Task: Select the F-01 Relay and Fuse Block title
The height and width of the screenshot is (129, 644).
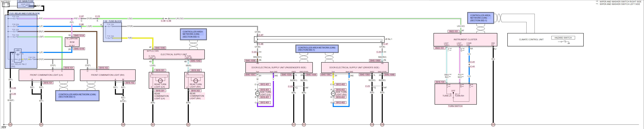Action: [x=24, y=13]
